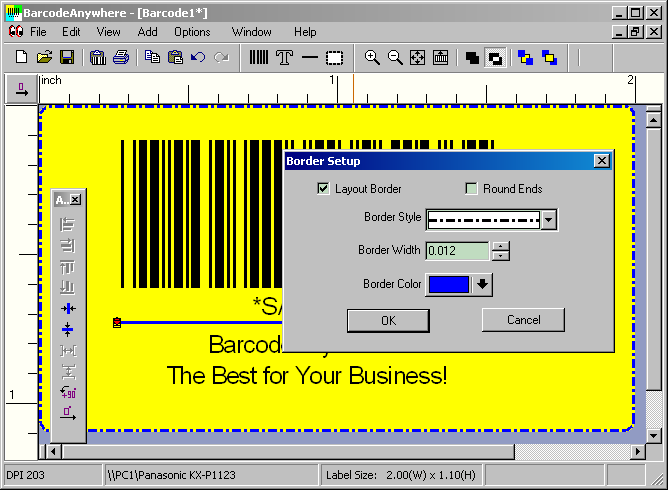The width and height of the screenshot is (668, 490).
Task: Click the equal horizontal spacing icon
Action: tap(68, 351)
